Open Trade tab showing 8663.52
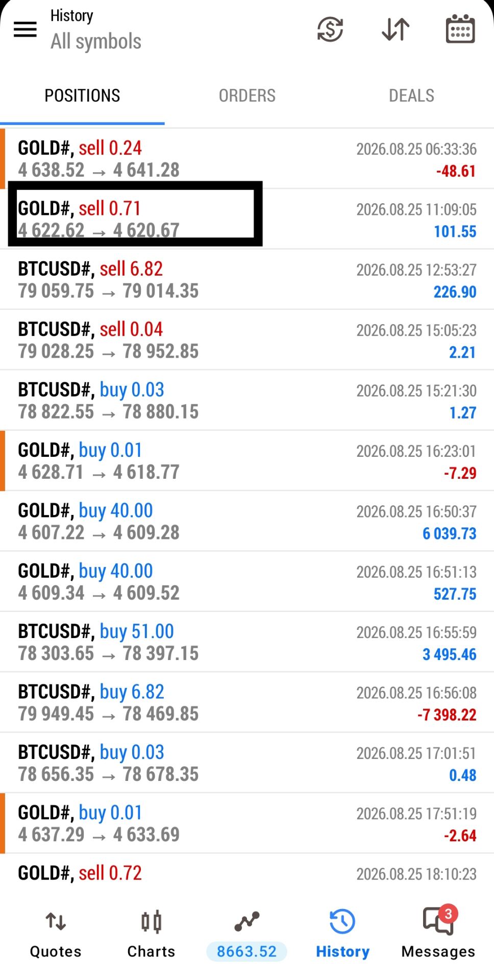Viewport: 494px width, 980px height. (x=246, y=935)
